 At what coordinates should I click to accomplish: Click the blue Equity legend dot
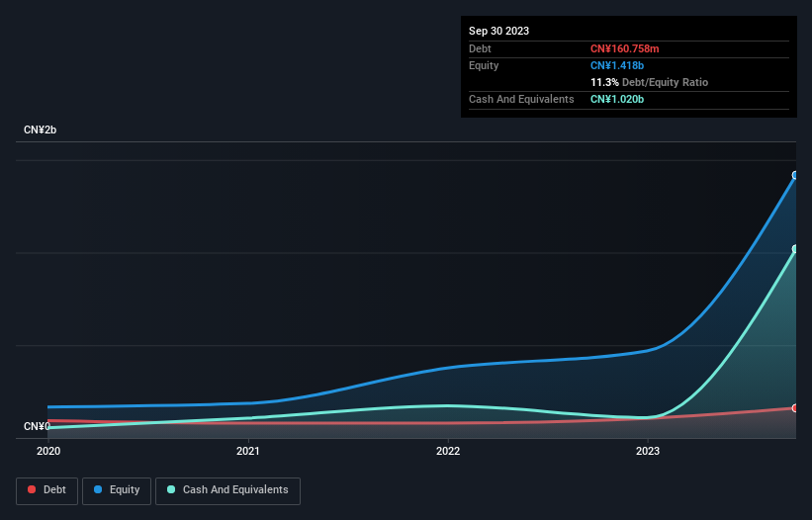97,489
